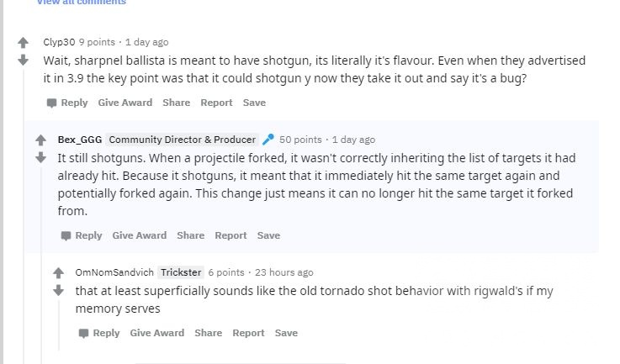The image size is (620, 364).
Task: Open the View all comments link
Action: click(81, 3)
